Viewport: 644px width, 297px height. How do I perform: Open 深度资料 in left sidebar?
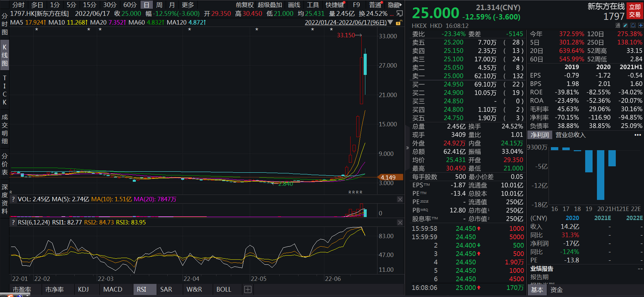[5, 199]
